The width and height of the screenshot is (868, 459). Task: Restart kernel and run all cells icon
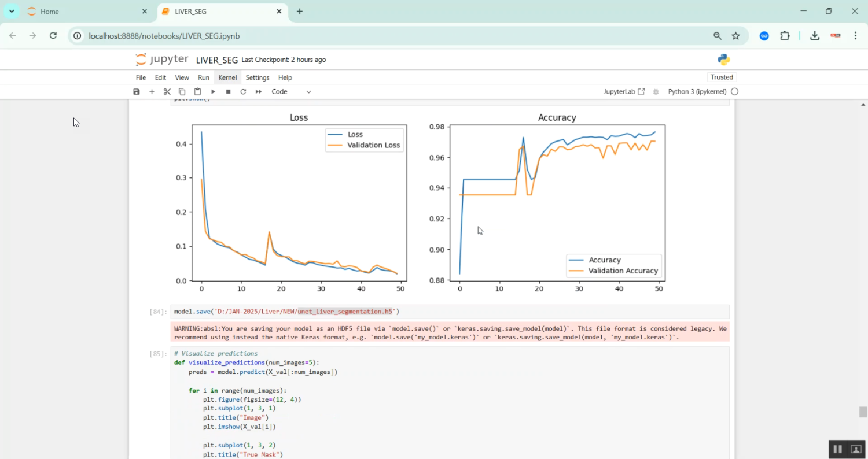(x=259, y=92)
